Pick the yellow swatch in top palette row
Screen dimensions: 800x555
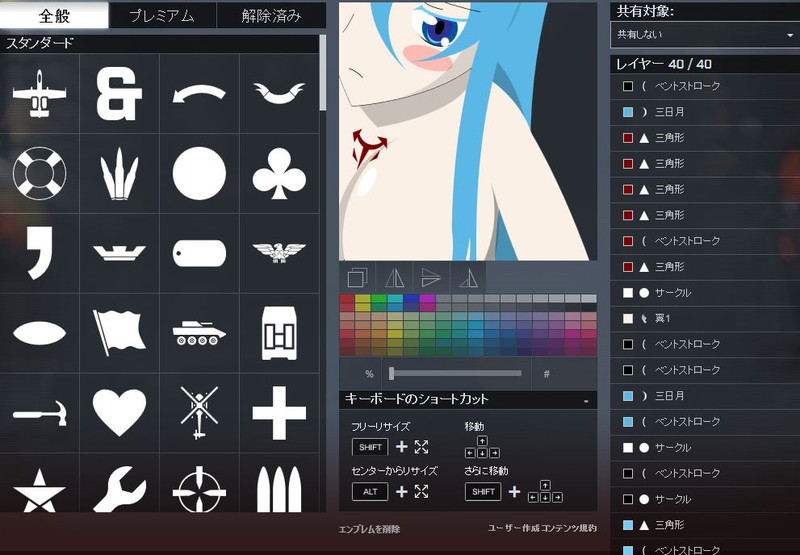click(x=363, y=298)
